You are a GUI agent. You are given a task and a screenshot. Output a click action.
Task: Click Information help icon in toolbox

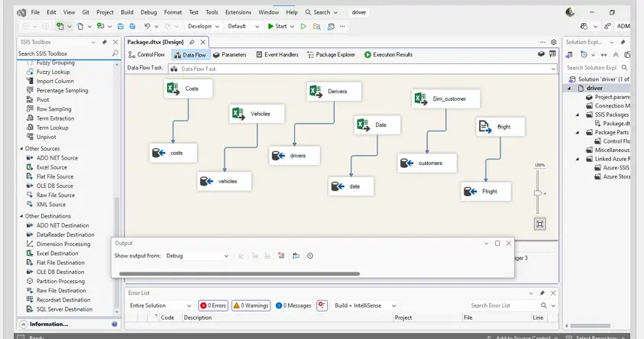pyautogui.click(x=114, y=324)
